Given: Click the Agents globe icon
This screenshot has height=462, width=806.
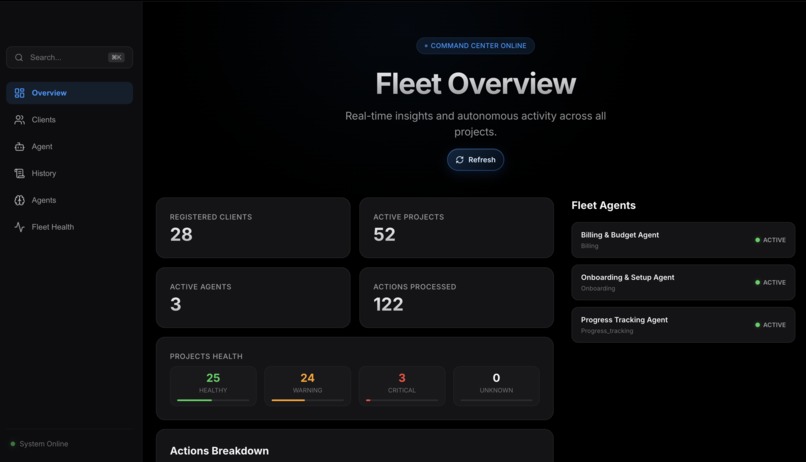Looking at the screenshot, I should pyautogui.click(x=20, y=200).
